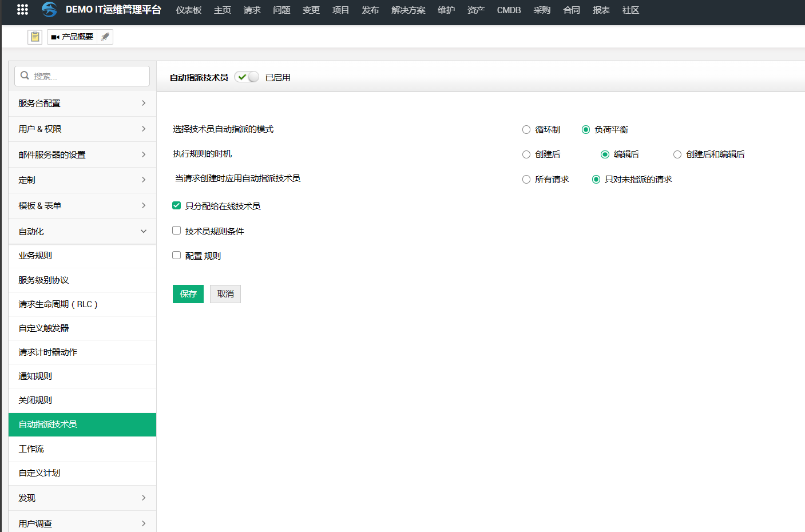
Task: Open the 产品概要 video overview
Action: click(72, 37)
